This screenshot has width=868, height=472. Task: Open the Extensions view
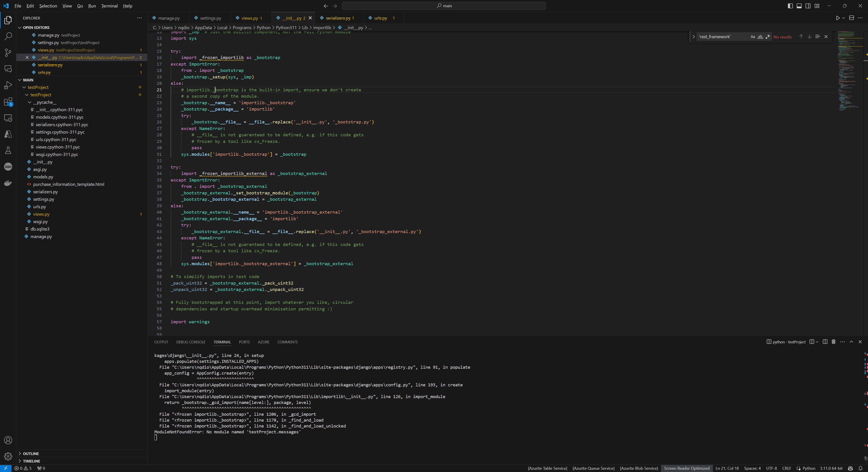click(8, 102)
